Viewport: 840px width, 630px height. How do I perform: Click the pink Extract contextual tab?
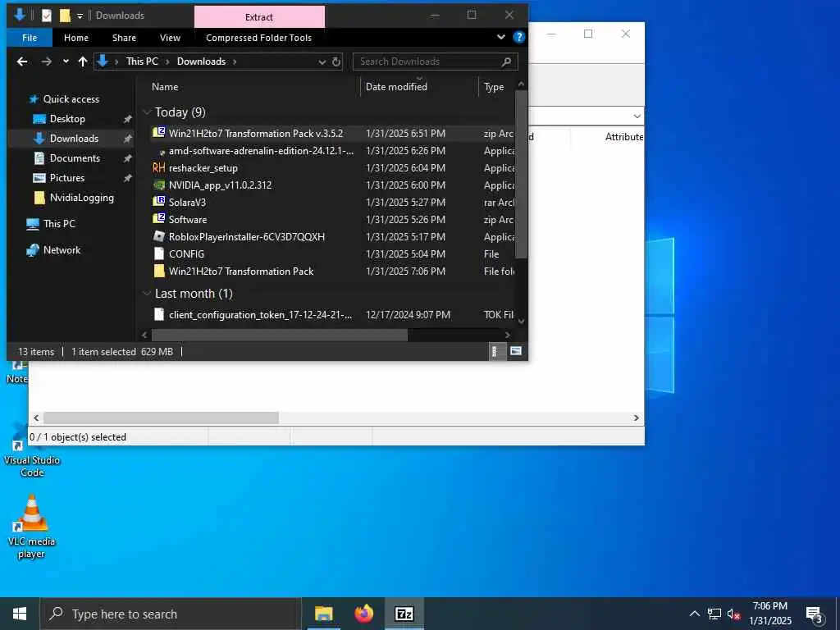point(259,16)
